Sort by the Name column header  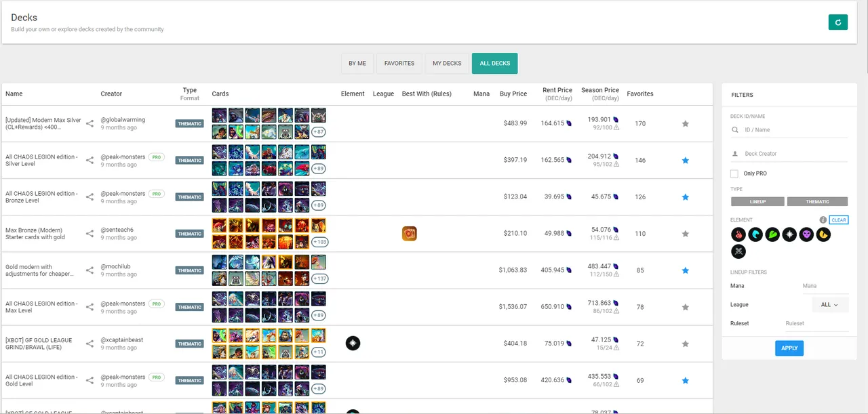coord(14,94)
